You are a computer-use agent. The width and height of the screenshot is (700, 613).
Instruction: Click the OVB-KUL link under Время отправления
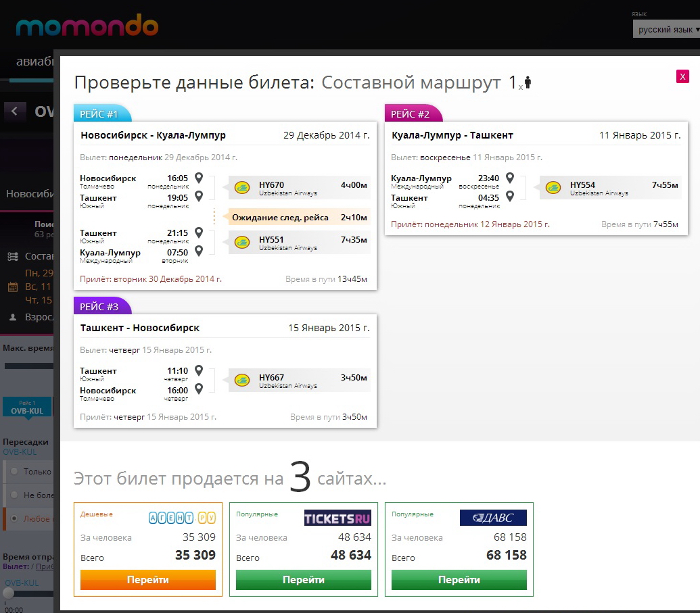22,583
